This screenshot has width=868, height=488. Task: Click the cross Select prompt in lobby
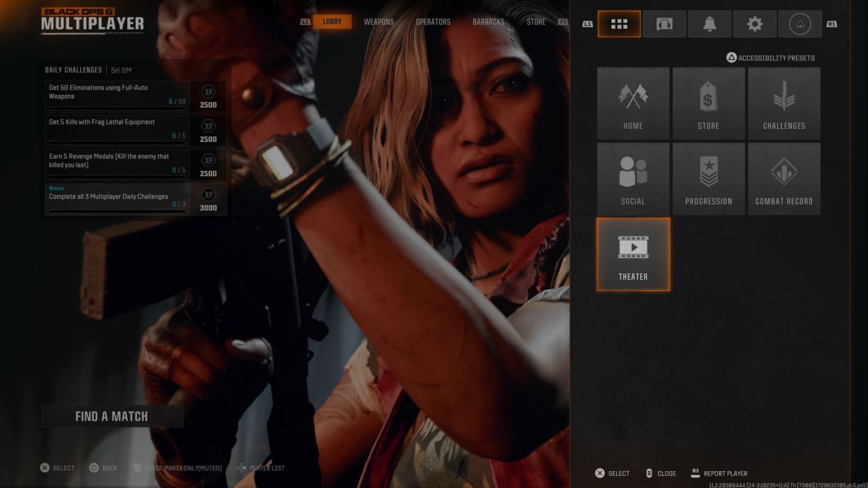57,468
